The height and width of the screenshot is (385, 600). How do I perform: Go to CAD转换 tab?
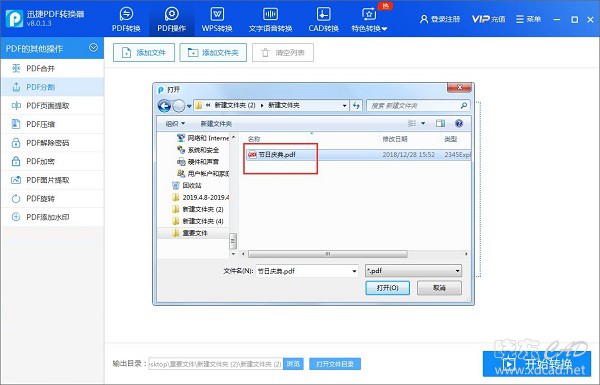click(323, 19)
